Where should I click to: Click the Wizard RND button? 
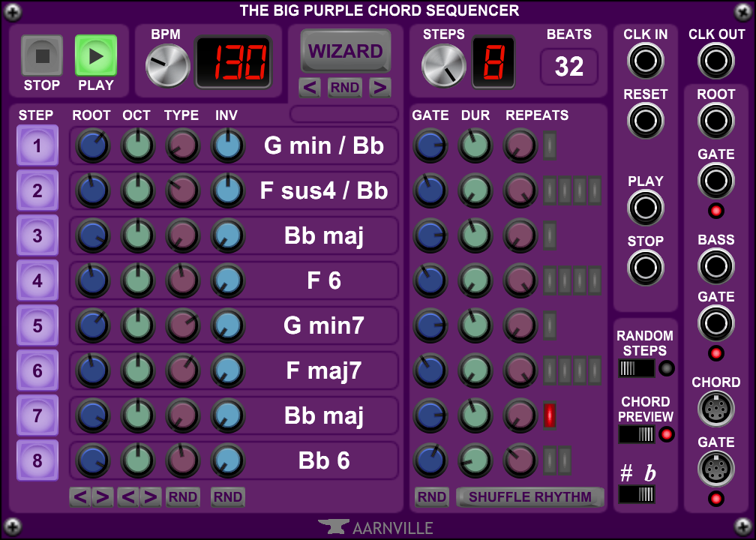(345, 88)
